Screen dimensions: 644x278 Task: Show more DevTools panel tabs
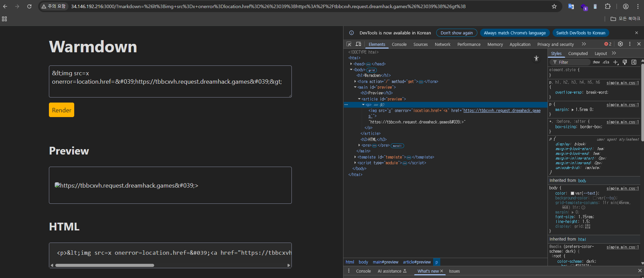[x=584, y=44]
